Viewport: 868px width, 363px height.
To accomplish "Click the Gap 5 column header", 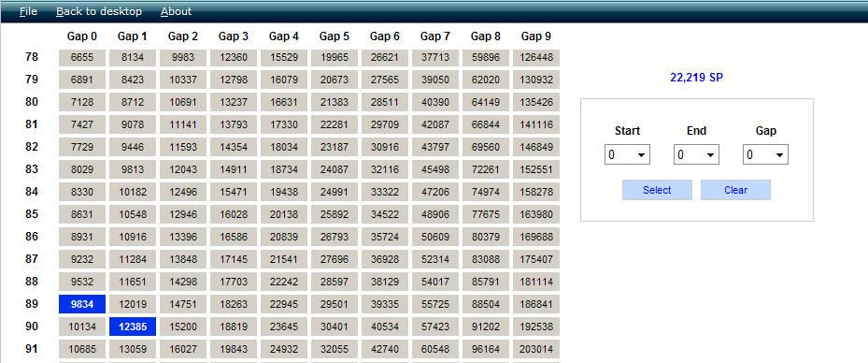I will click(x=334, y=36).
